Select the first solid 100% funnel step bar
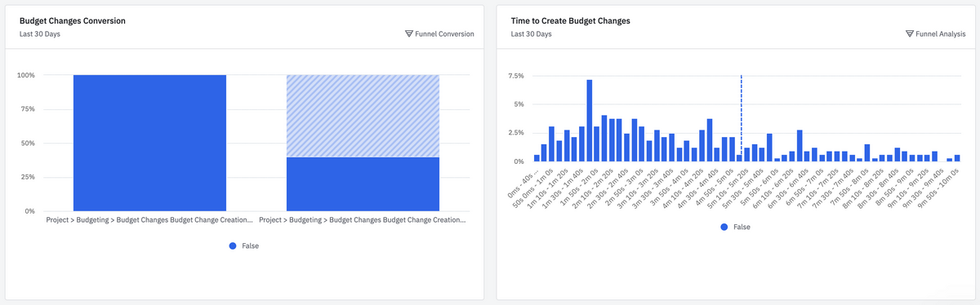The height and width of the screenshot is (305, 980). point(149,143)
